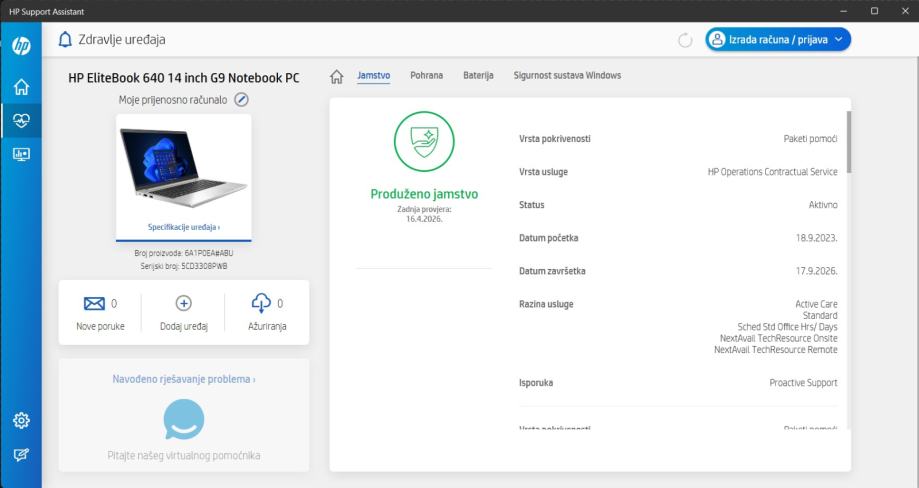Click the warranty details vertical scrollbar
Viewport: 919px width, 488px height.
coord(848,140)
